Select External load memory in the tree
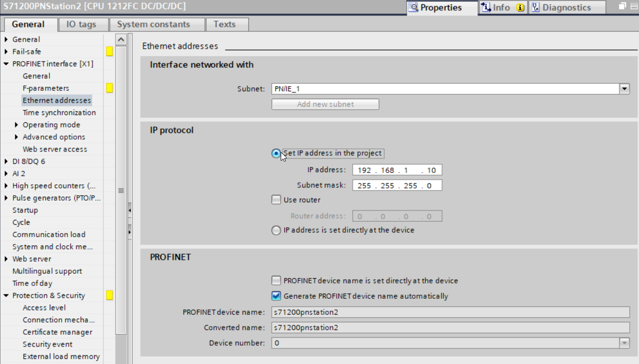The width and height of the screenshot is (639, 364). (61, 356)
